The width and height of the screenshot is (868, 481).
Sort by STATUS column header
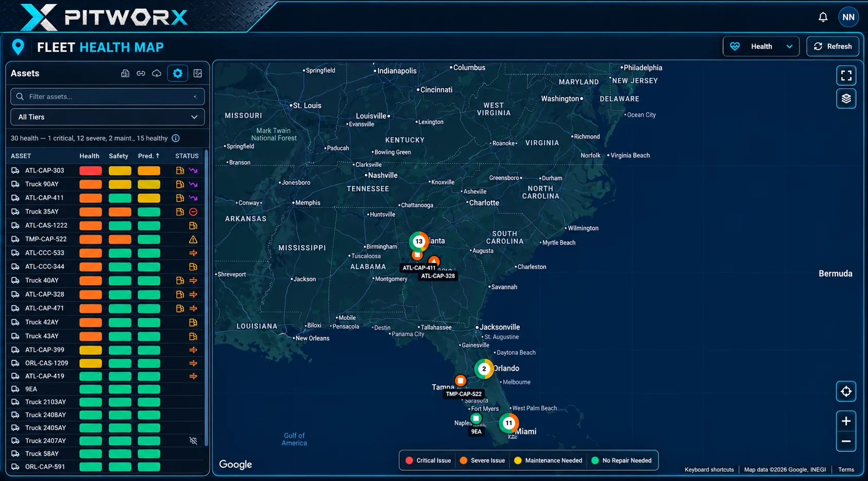pyautogui.click(x=187, y=156)
